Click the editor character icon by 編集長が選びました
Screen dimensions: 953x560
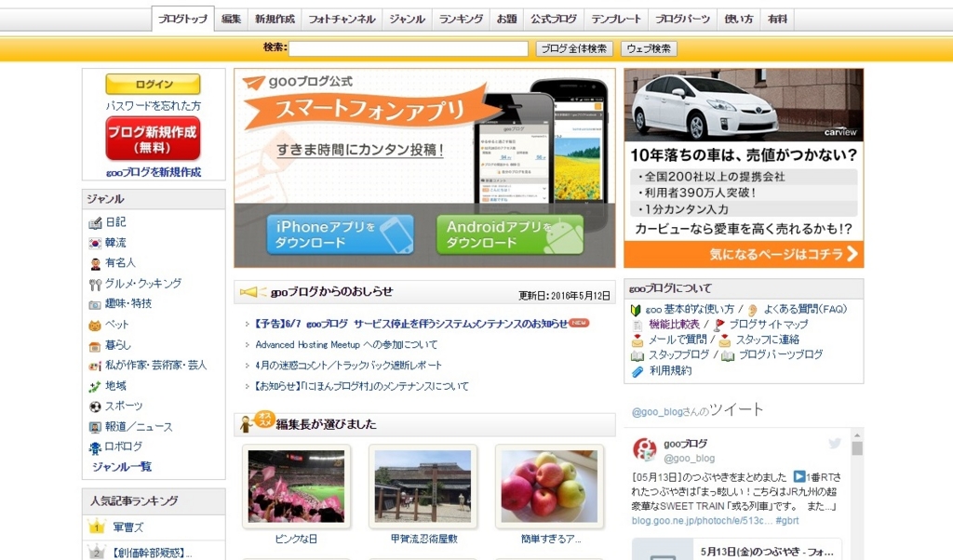click(x=246, y=423)
